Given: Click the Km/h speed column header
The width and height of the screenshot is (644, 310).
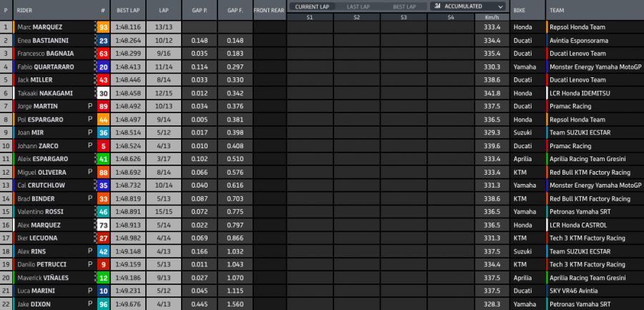Looking at the screenshot, I should (x=492, y=16).
